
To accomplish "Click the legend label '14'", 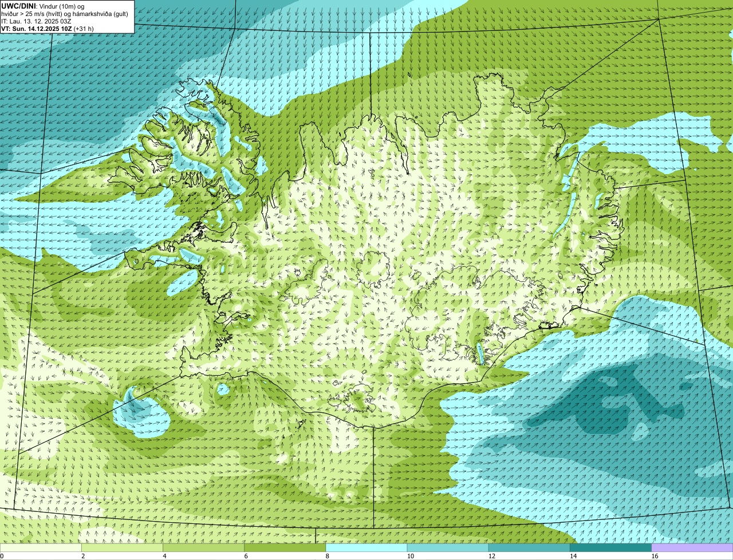I will pyautogui.click(x=573, y=556).
